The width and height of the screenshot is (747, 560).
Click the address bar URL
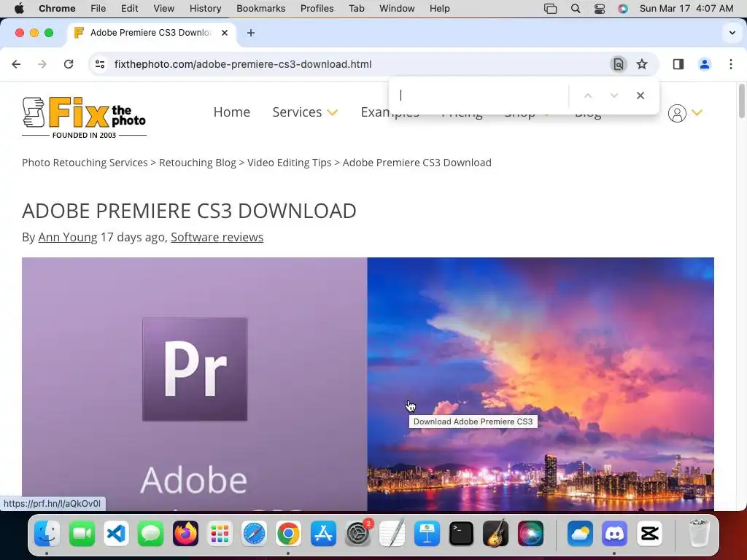pos(243,64)
